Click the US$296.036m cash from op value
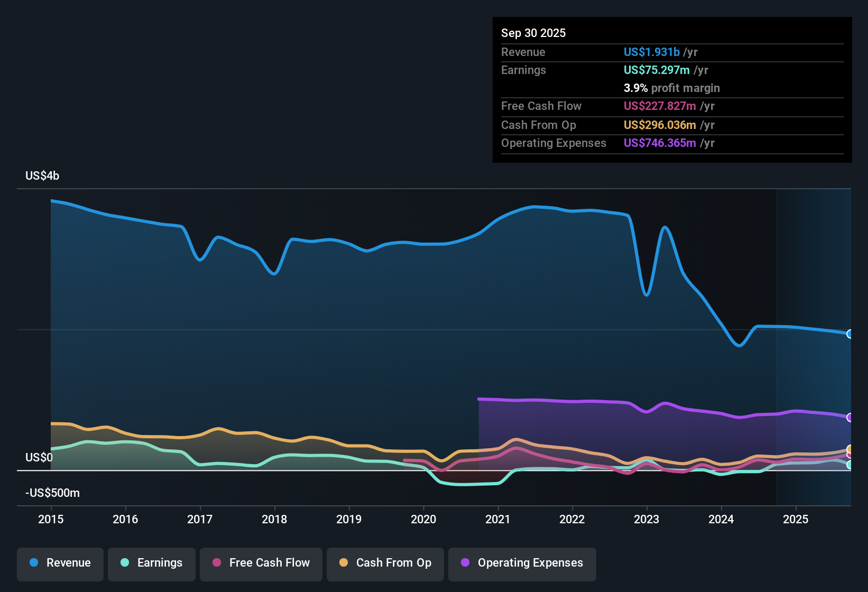 point(660,125)
